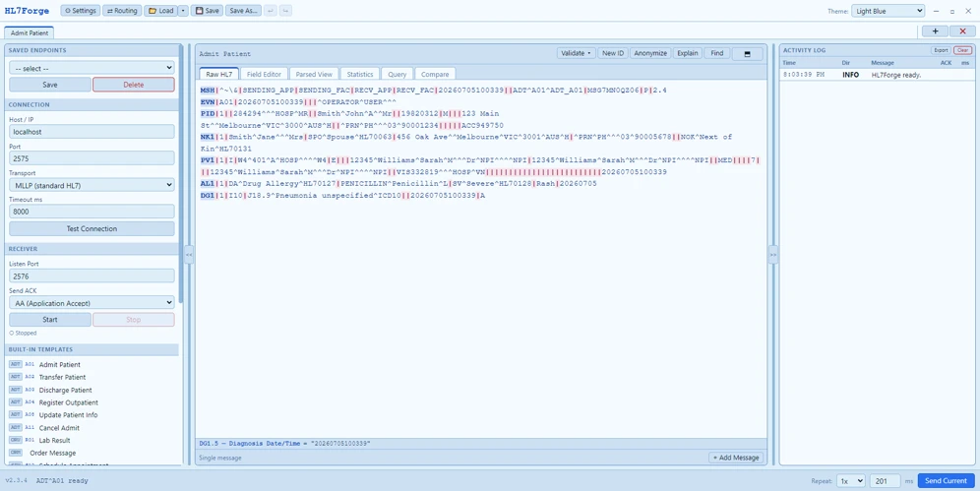Open the Routing configuration

pos(121,11)
